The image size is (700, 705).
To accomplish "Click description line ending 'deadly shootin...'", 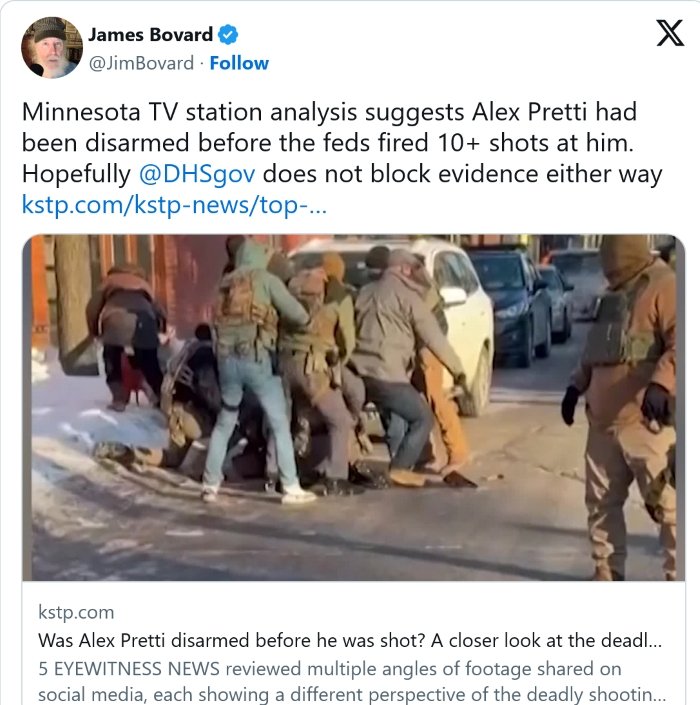I will click(x=352, y=694).
